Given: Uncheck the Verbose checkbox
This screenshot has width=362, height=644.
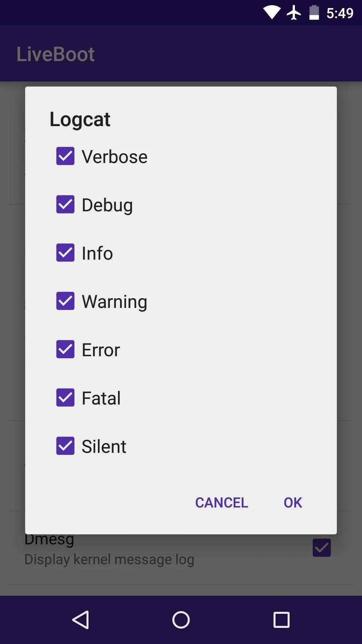Looking at the screenshot, I should pos(65,156).
